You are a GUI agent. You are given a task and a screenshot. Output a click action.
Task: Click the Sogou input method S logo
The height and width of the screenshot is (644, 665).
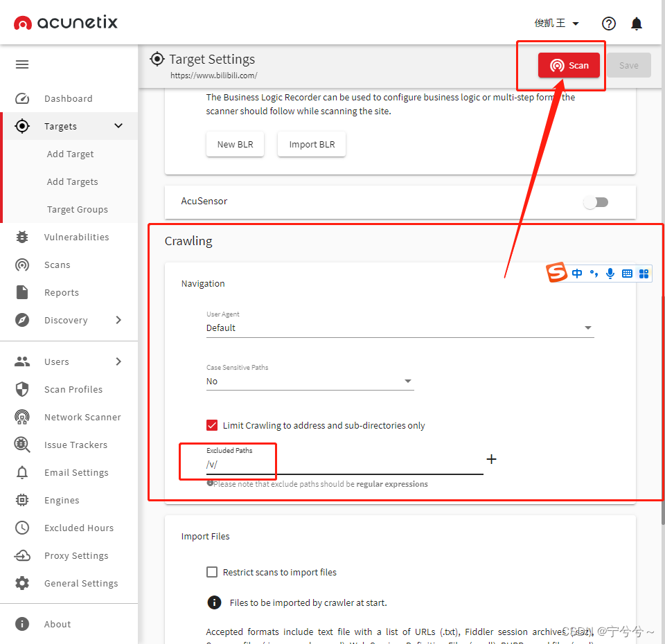[x=556, y=272]
